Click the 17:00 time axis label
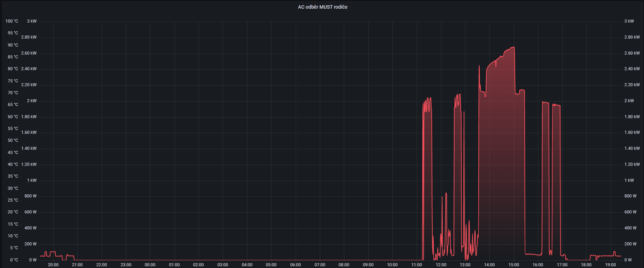 [x=562, y=265]
